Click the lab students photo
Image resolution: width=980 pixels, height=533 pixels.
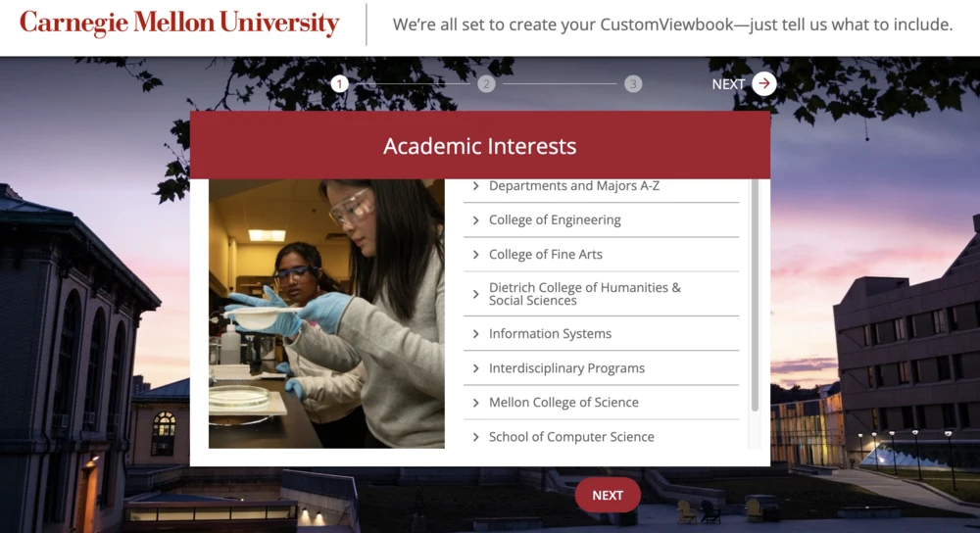pos(326,314)
